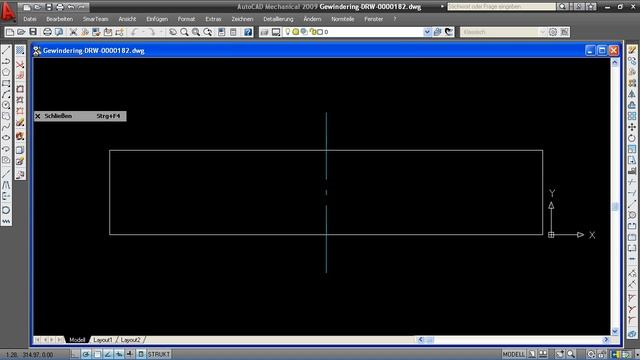Screen dimensions: 640x360
Task: Open the Ansicht menu
Action: click(x=127, y=19)
